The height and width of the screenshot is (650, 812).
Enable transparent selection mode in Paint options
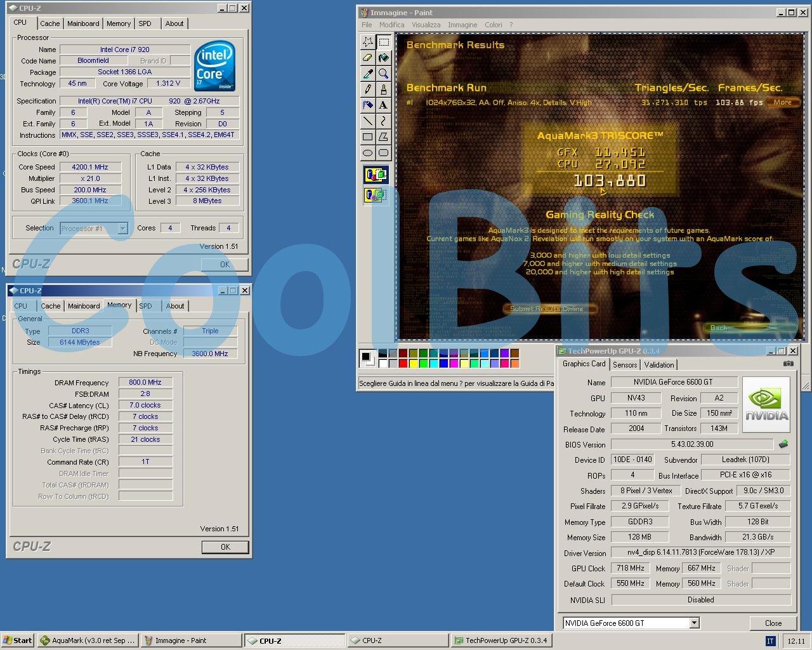(376, 195)
